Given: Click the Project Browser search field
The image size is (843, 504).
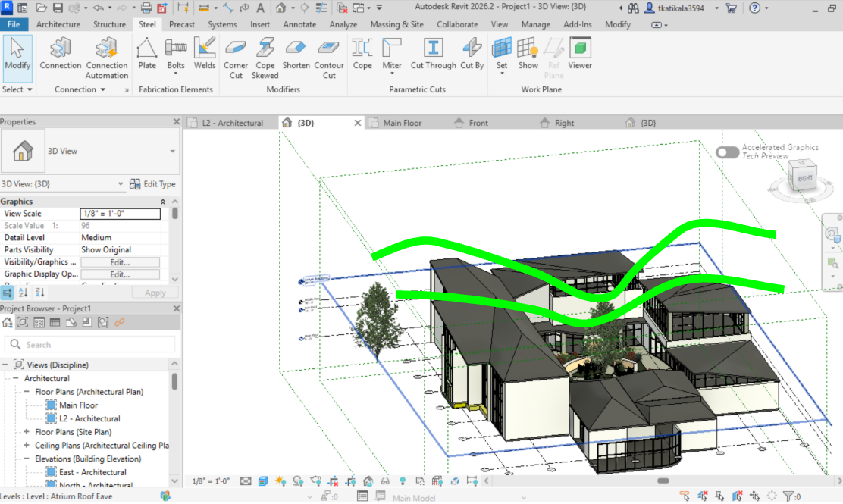Looking at the screenshot, I should pos(89,344).
